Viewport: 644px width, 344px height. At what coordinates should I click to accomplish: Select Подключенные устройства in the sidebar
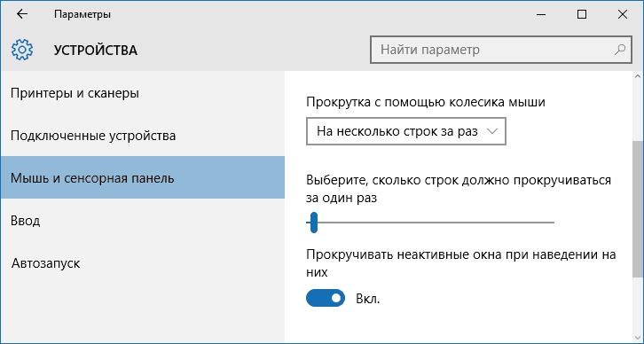[93, 136]
